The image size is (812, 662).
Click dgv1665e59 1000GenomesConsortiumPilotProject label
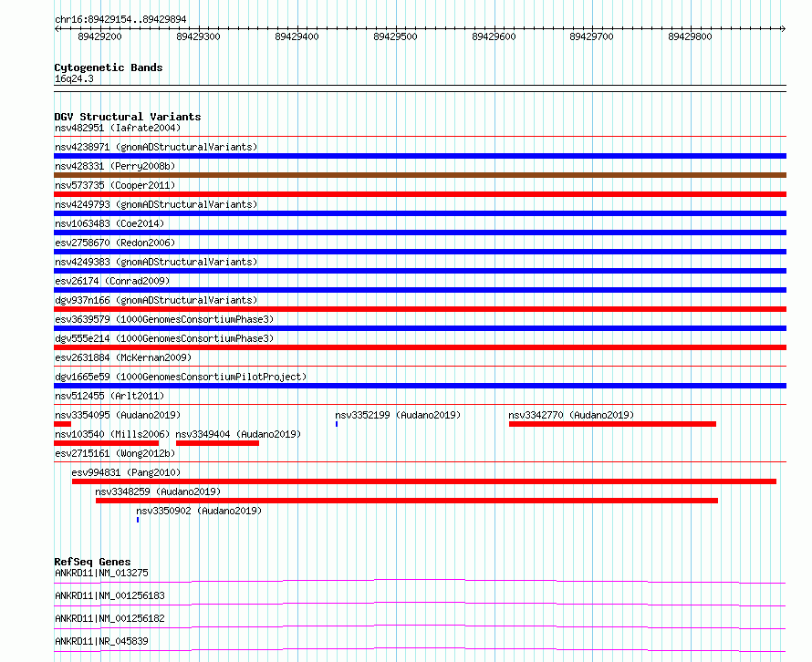[x=181, y=377]
